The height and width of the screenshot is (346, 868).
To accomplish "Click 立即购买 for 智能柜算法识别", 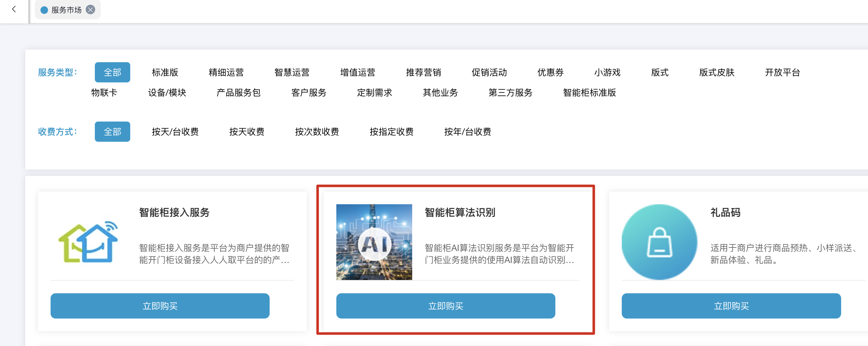I will click(x=445, y=306).
